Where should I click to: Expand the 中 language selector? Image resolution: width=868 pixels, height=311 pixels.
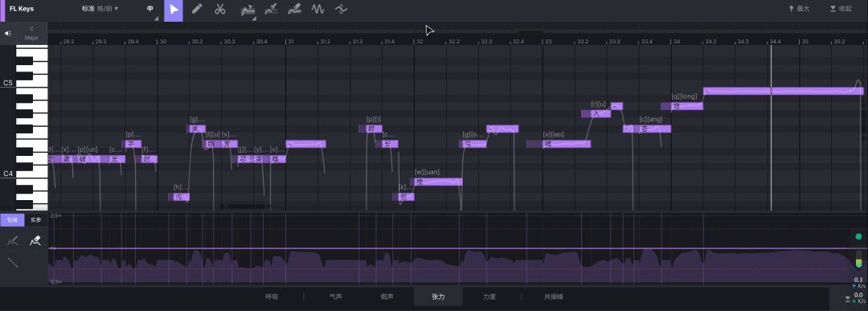pos(150,10)
